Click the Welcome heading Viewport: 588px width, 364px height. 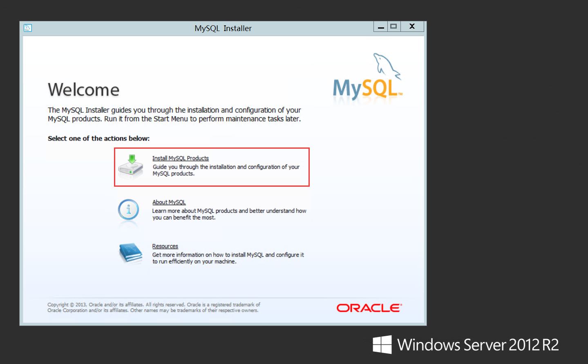[84, 90]
